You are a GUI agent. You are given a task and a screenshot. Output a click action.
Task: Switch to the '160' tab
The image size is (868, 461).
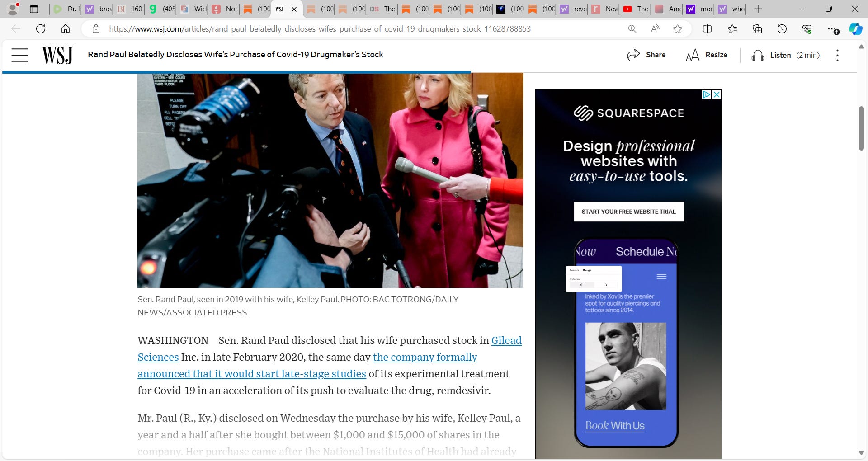[x=129, y=9]
